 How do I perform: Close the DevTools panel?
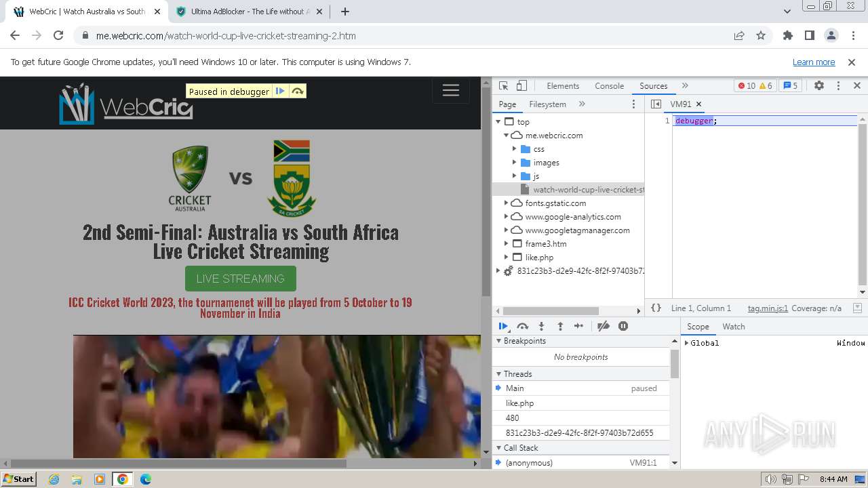pos(857,86)
